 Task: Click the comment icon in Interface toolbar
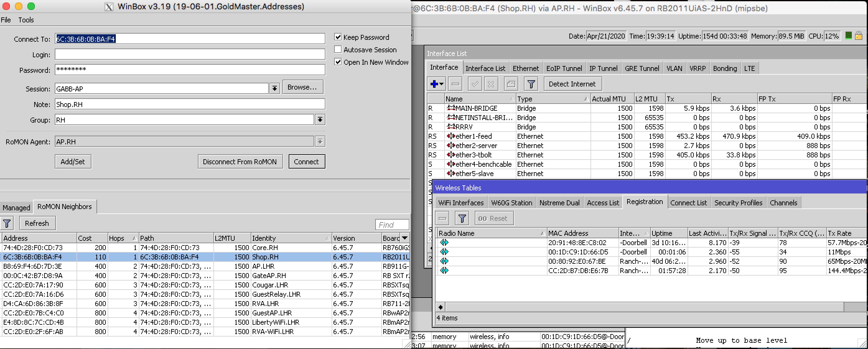click(x=511, y=84)
